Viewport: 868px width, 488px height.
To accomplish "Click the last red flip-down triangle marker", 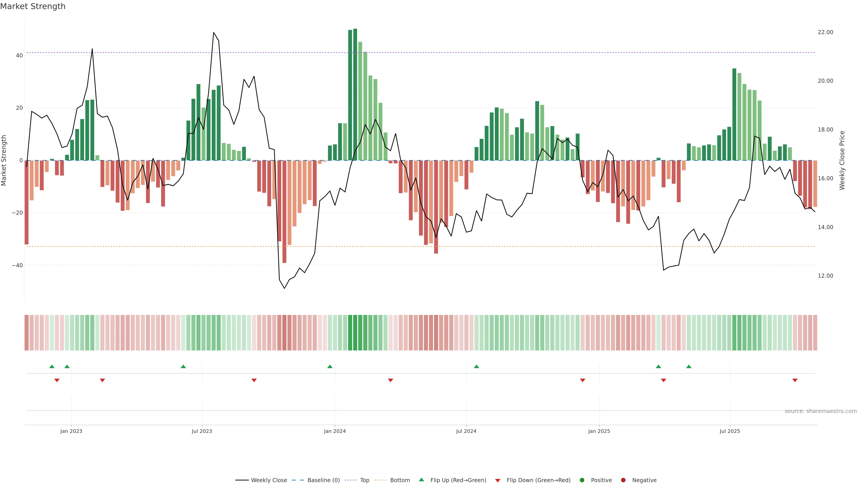I will 795,380.
